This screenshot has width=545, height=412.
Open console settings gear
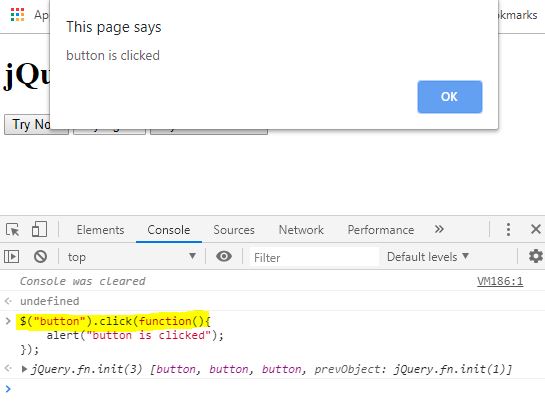point(536,257)
